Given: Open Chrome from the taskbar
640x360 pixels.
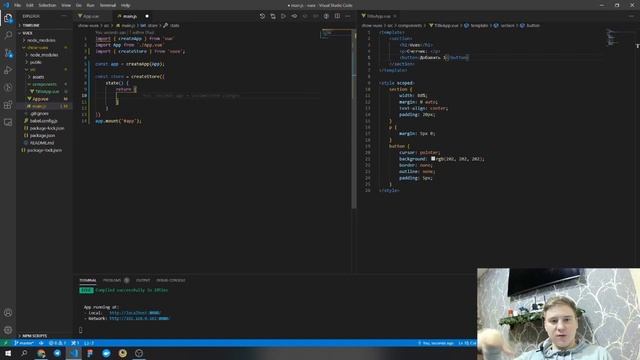Looking at the screenshot, I should (41, 353).
